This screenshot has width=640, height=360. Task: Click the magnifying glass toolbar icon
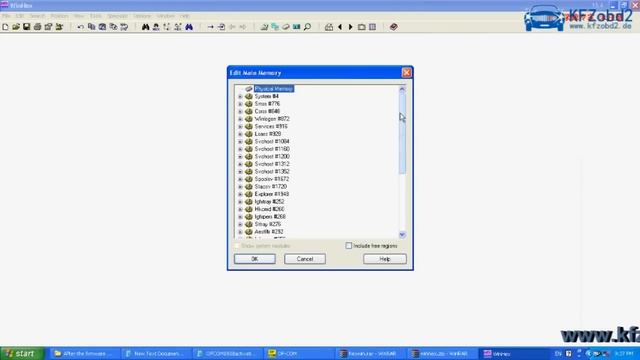click(x=307, y=27)
